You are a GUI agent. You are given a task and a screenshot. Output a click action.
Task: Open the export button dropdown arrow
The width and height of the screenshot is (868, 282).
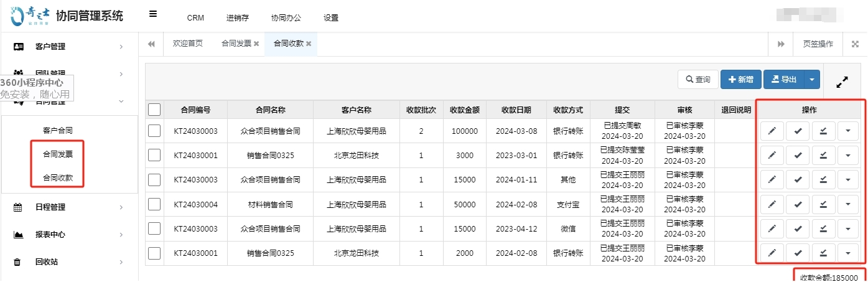click(x=812, y=80)
